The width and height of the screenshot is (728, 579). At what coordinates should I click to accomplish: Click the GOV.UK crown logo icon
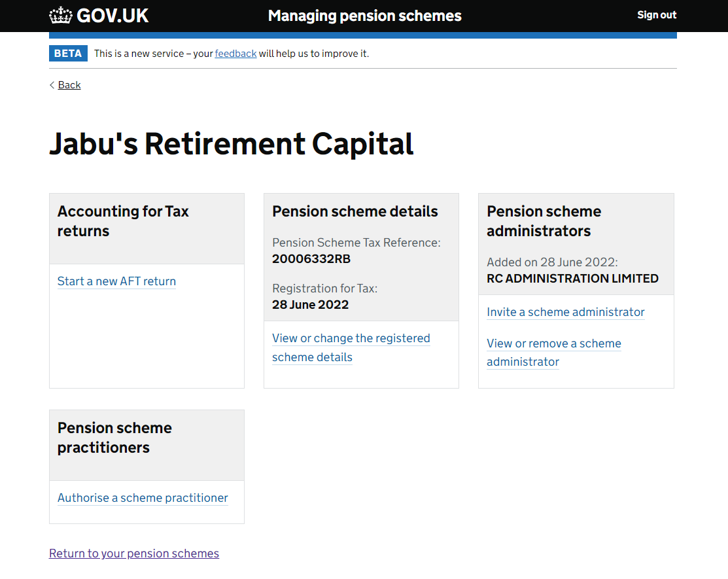click(x=61, y=15)
